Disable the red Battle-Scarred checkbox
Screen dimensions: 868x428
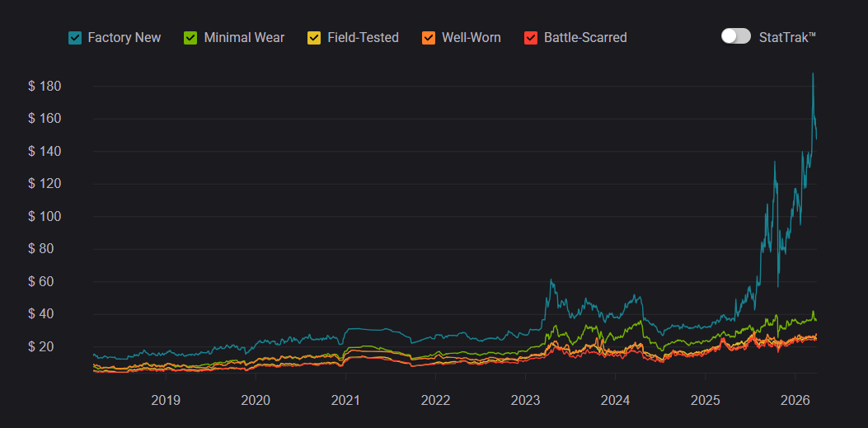tap(531, 38)
